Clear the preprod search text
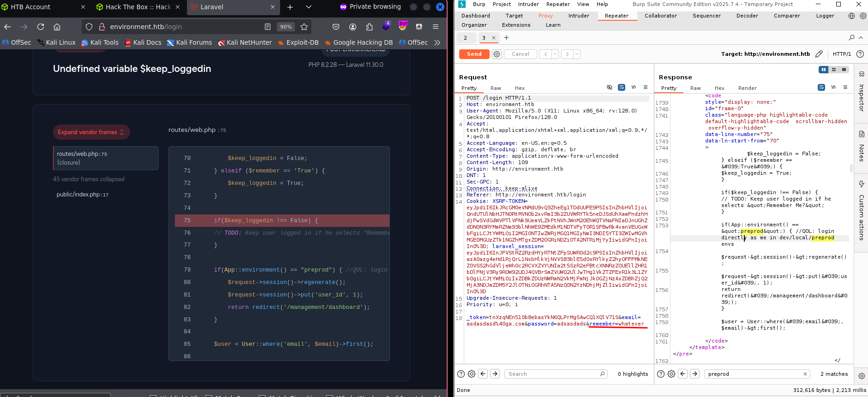The image size is (868, 397). (x=805, y=374)
